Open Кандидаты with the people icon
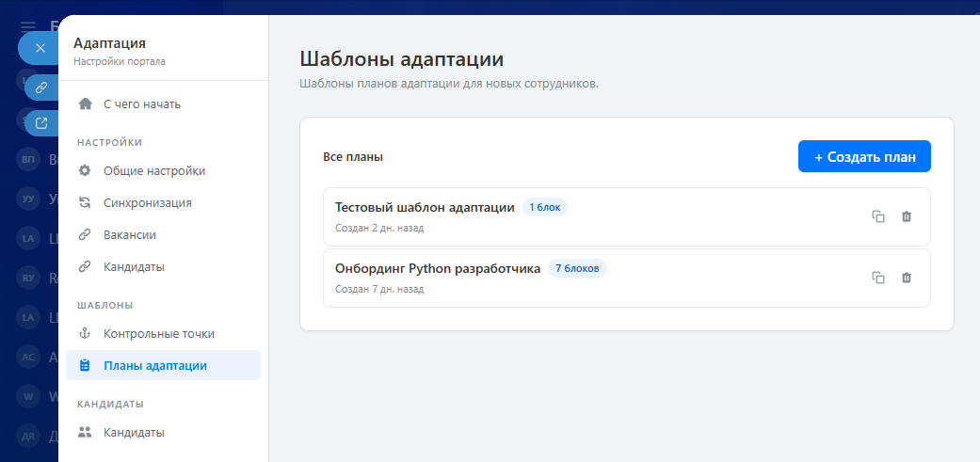Screen dimensions: 980x462 [x=134, y=433]
